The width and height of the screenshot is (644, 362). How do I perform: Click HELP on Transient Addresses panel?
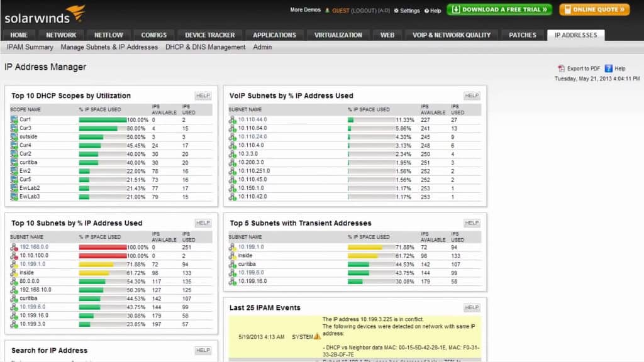coord(472,223)
